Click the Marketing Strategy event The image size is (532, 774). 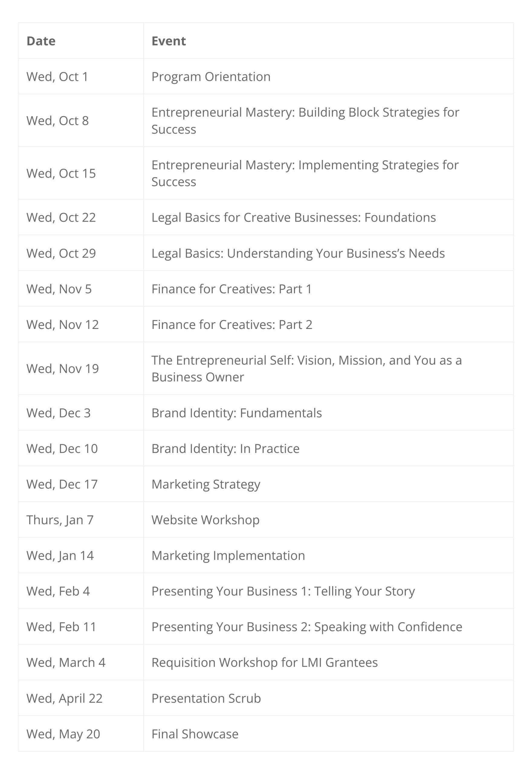click(x=206, y=484)
